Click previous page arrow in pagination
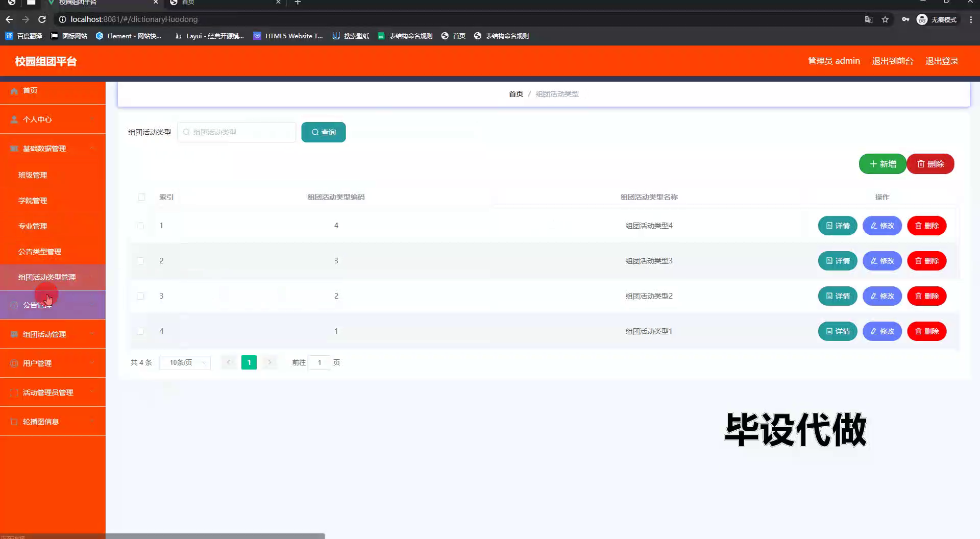The image size is (980, 539). [x=228, y=362]
